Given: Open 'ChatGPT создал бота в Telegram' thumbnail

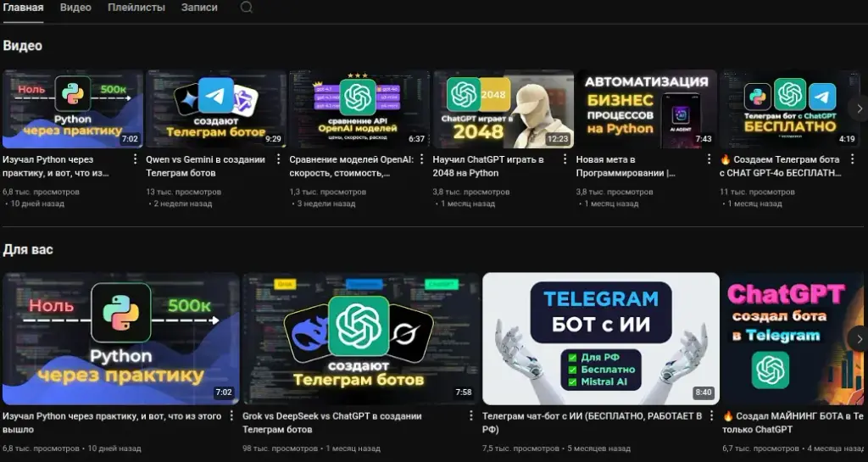Looking at the screenshot, I should click(795, 338).
